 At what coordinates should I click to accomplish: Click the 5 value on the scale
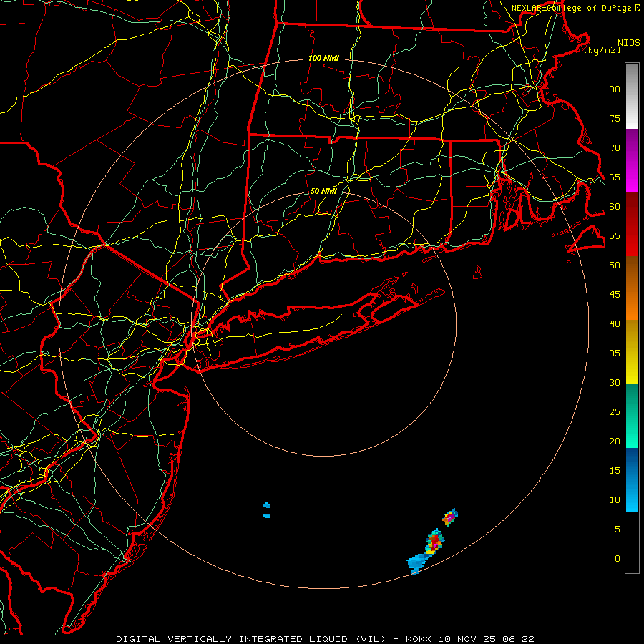tap(618, 530)
